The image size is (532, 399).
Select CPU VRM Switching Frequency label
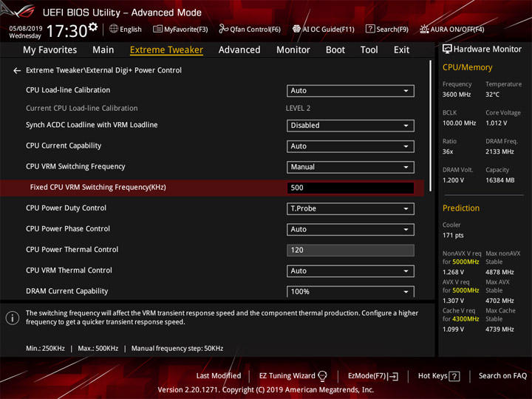click(75, 166)
